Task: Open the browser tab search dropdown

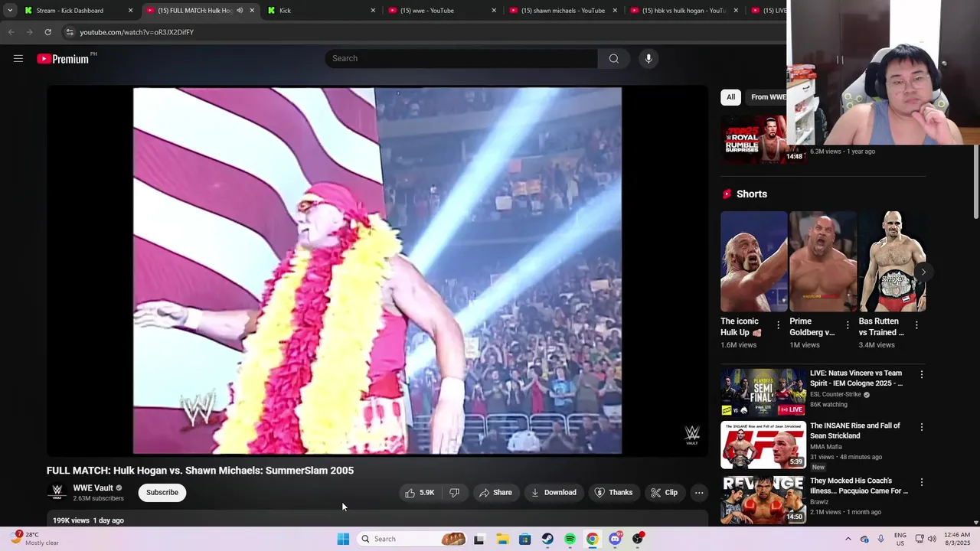Action: 10,11
